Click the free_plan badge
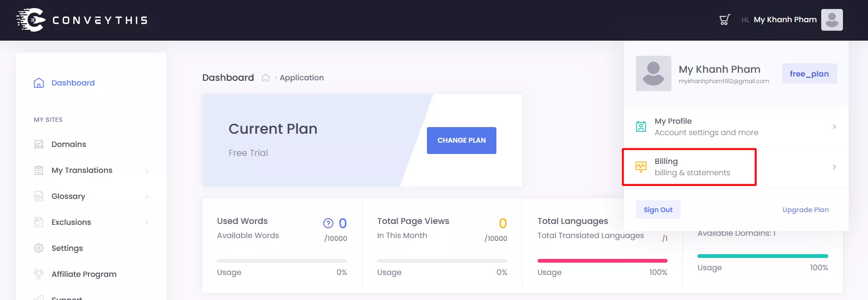 click(809, 74)
